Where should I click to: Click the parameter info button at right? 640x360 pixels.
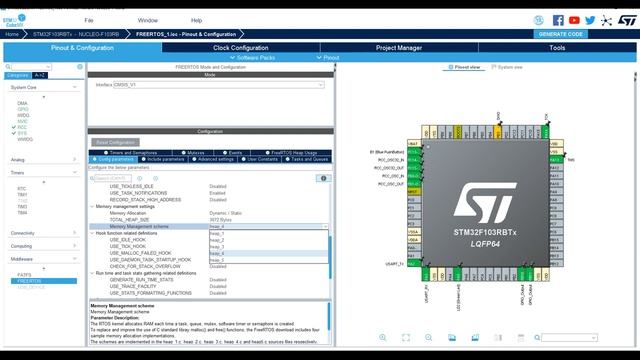323,178
